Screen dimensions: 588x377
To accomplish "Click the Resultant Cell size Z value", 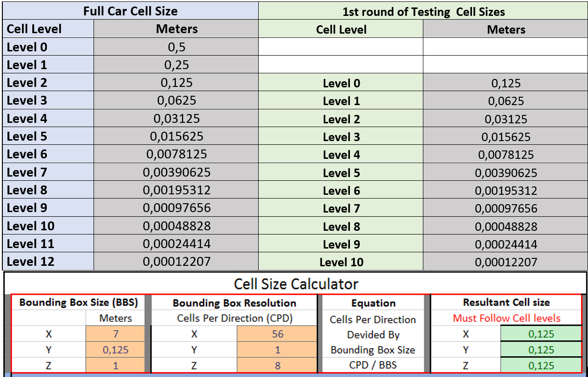I will 541,366.
